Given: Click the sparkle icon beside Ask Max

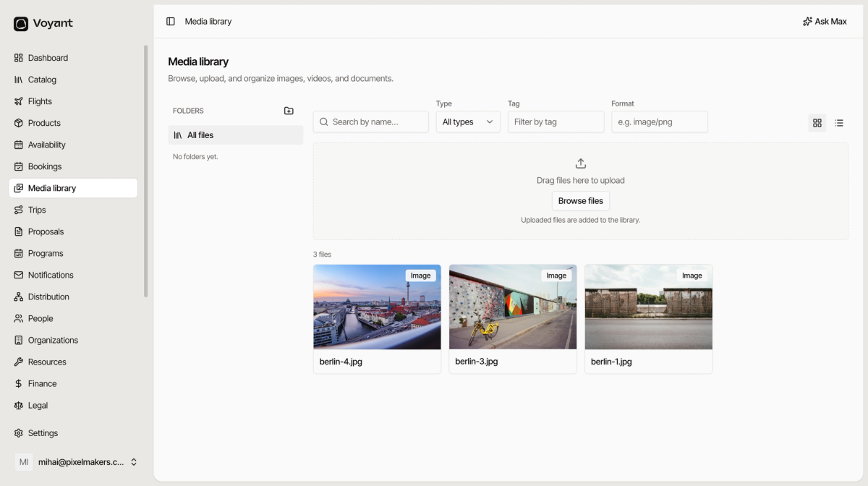Looking at the screenshot, I should [x=807, y=22].
